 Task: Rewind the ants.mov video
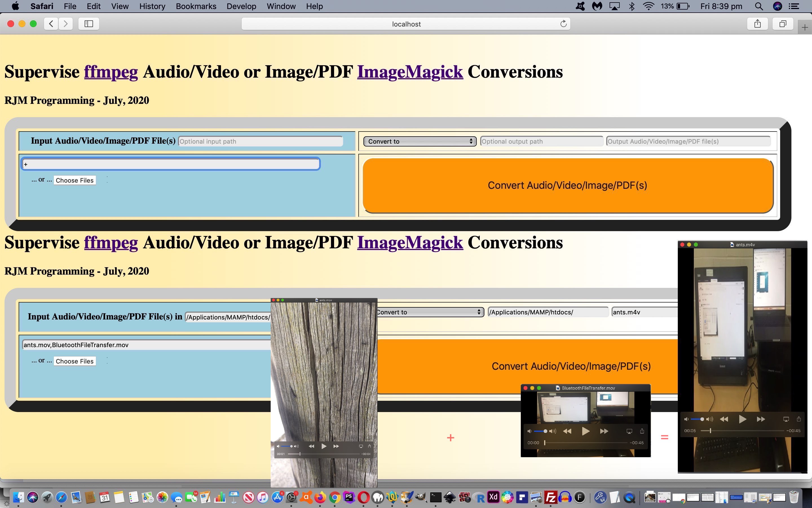coord(311,446)
